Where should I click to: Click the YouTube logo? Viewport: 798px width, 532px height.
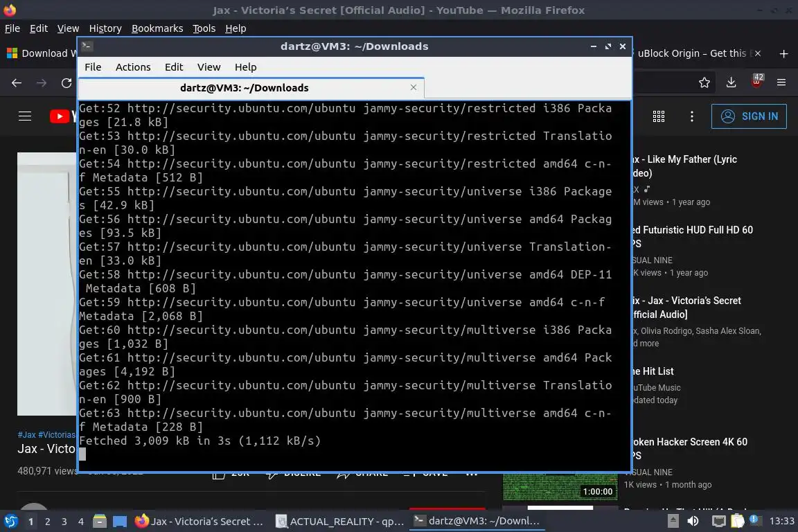[63, 116]
